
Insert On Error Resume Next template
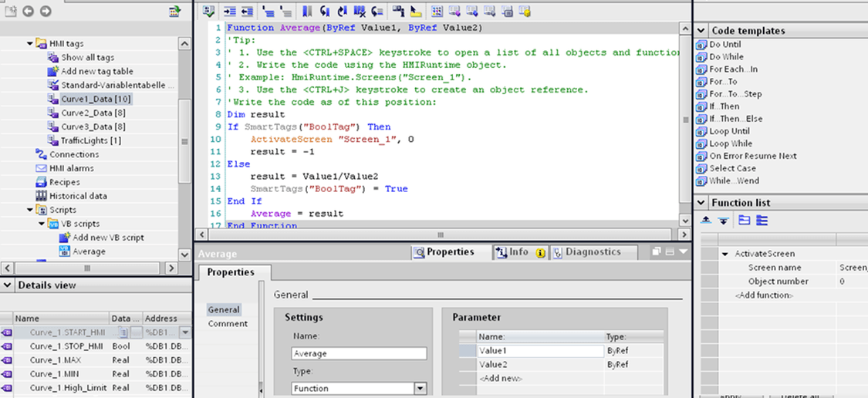753,156
